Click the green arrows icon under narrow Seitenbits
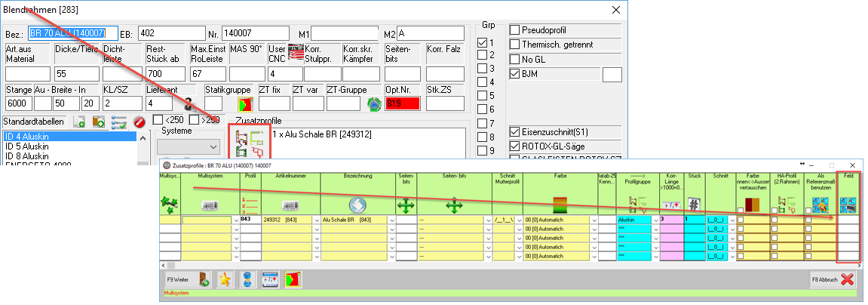The width and height of the screenshot is (868, 305). (x=406, y=205)
